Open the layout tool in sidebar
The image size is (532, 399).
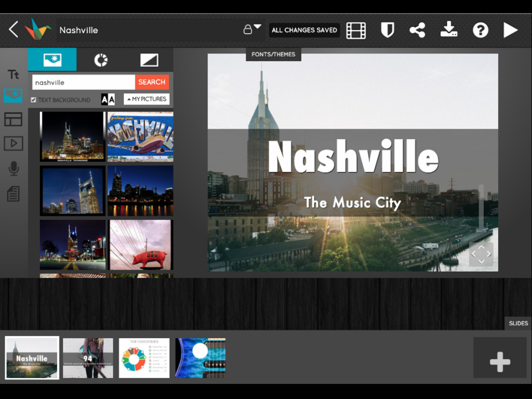[x=14, y=119]
